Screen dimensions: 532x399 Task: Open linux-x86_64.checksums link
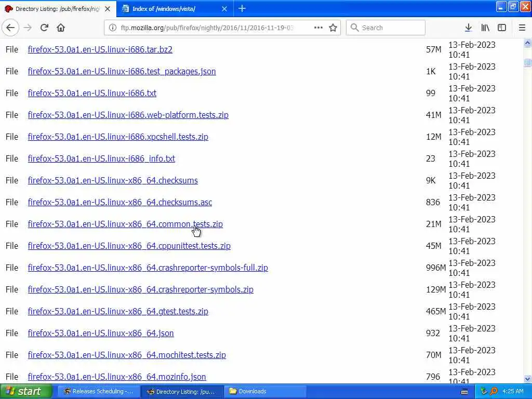pos(113,180)
